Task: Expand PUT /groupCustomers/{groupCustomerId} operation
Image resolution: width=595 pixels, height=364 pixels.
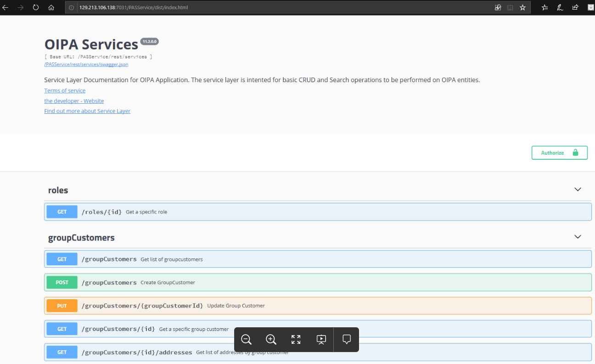Action: pyautogui.click(x=318, y=306)
